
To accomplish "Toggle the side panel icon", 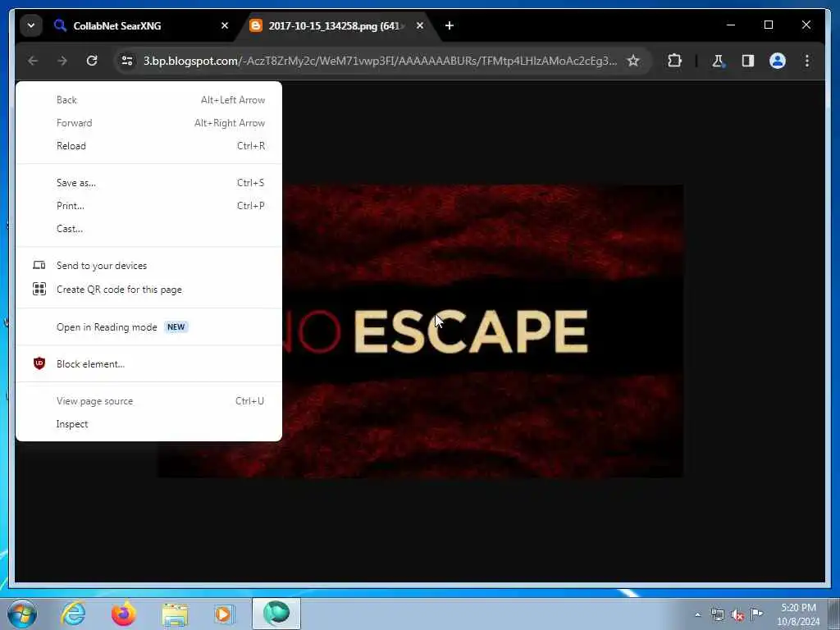I will point(748,61).
